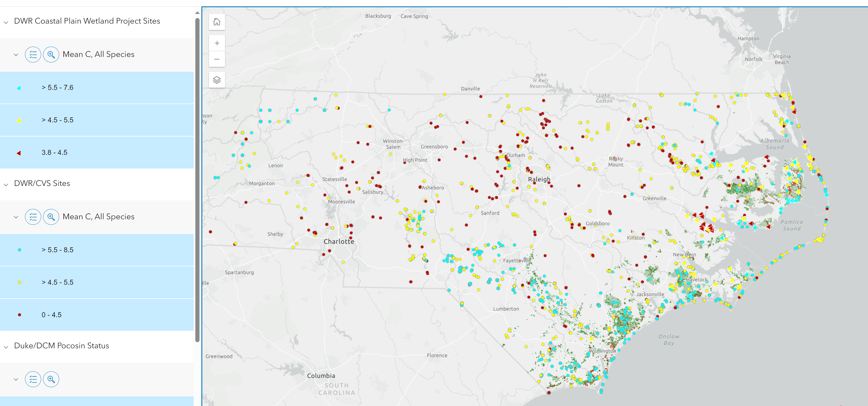Click the Winston-Salem label on map
The image size is (868, 406).
[x=393, y=144]
